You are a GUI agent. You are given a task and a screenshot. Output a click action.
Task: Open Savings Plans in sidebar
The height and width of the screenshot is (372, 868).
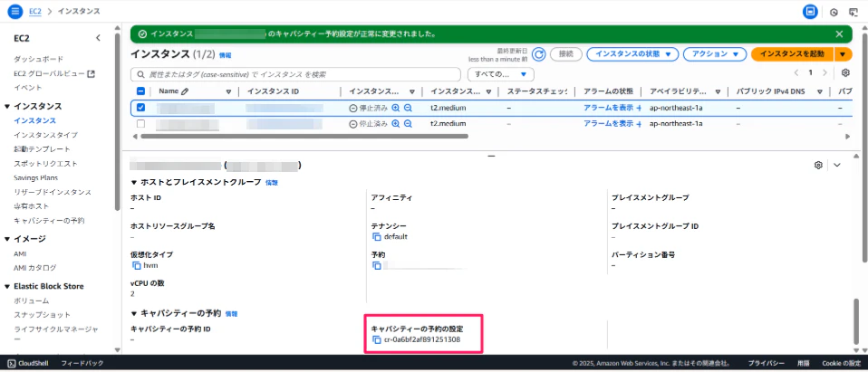36,178
